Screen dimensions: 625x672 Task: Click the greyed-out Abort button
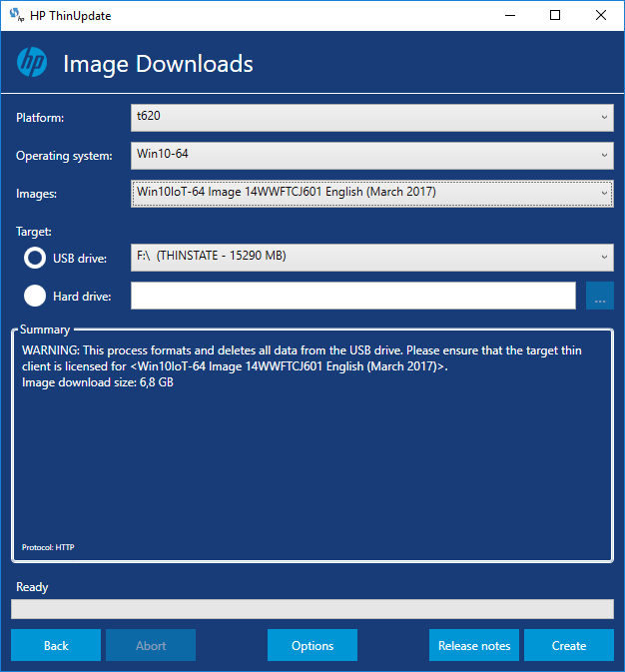tap(151, 645)
